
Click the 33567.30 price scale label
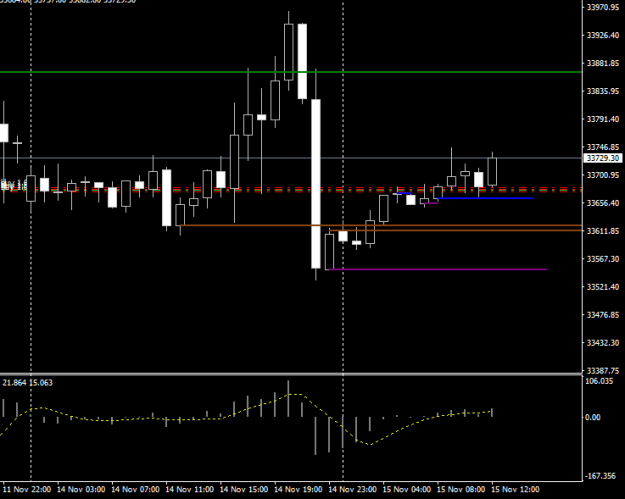603,259
